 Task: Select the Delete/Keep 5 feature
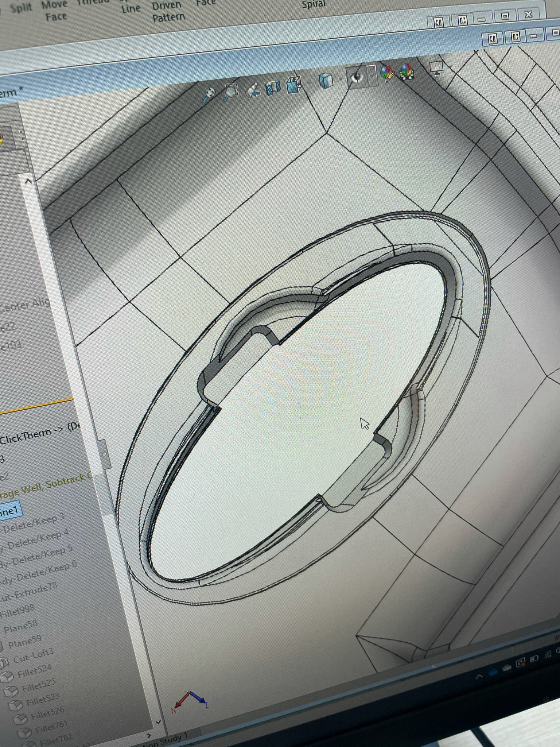point(37,556)
